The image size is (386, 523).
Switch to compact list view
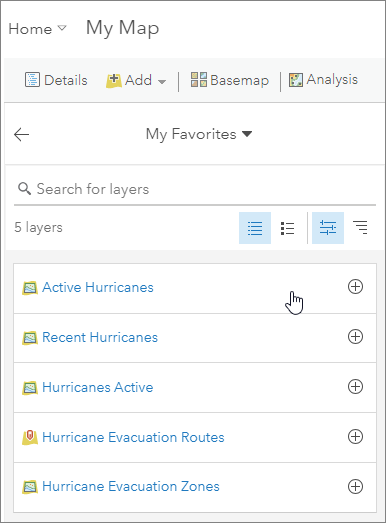pyautogui.click(x=255, y=228)
